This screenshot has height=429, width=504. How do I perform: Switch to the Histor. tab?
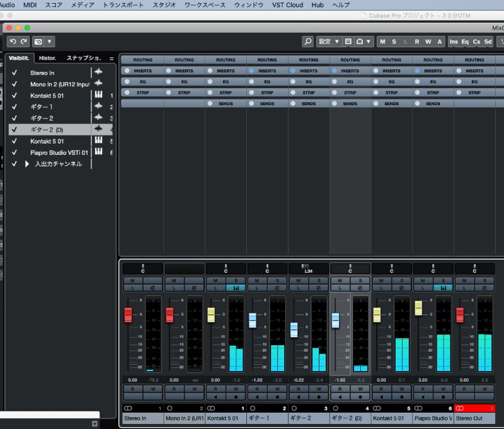[x=47, y=58]
